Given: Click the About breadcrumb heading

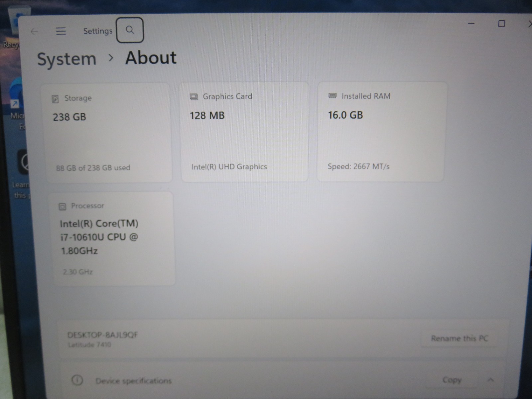Looking at the screenshot, I should (151, 58).
